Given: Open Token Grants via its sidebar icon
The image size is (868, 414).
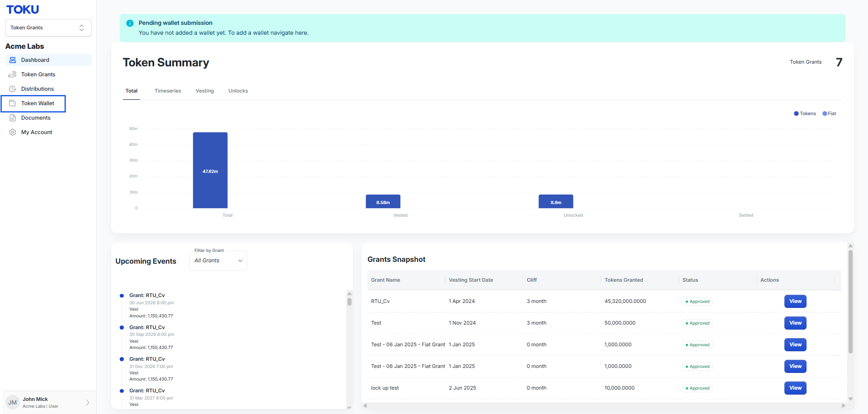Looking at the screenshot, I should point(13,74).
